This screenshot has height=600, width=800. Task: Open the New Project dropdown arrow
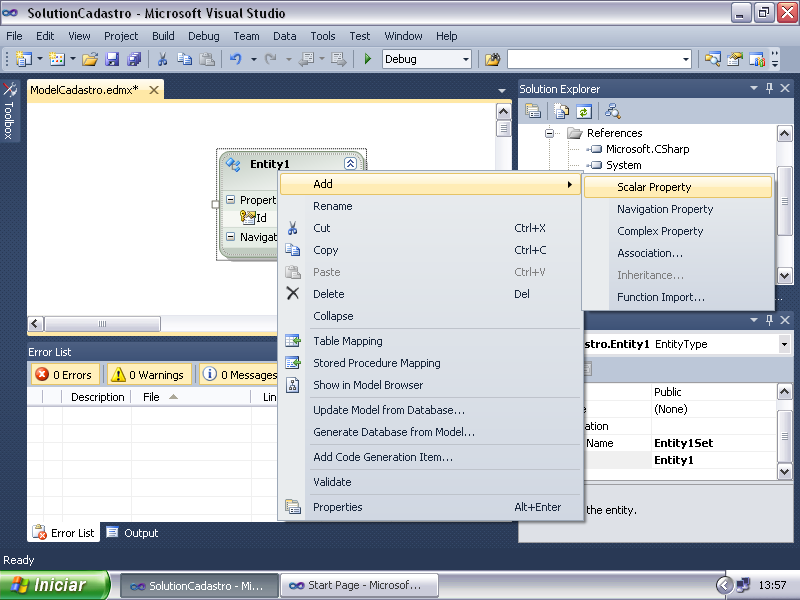pyautogui.click(x=40, y=59)
